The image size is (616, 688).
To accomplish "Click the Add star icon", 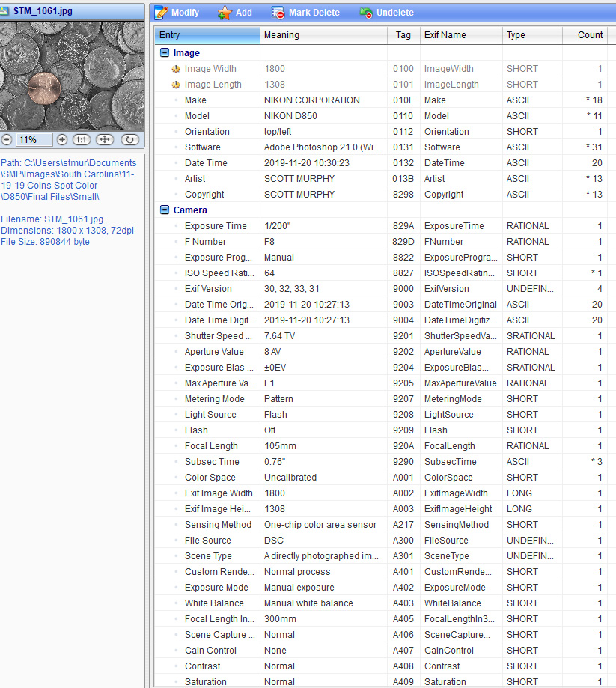I will [225, 13].
